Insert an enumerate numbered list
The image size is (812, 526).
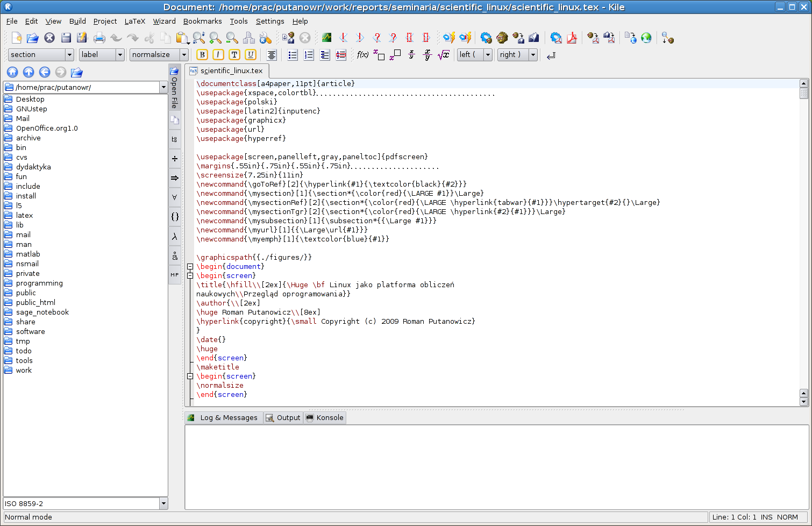coord(309,55)
